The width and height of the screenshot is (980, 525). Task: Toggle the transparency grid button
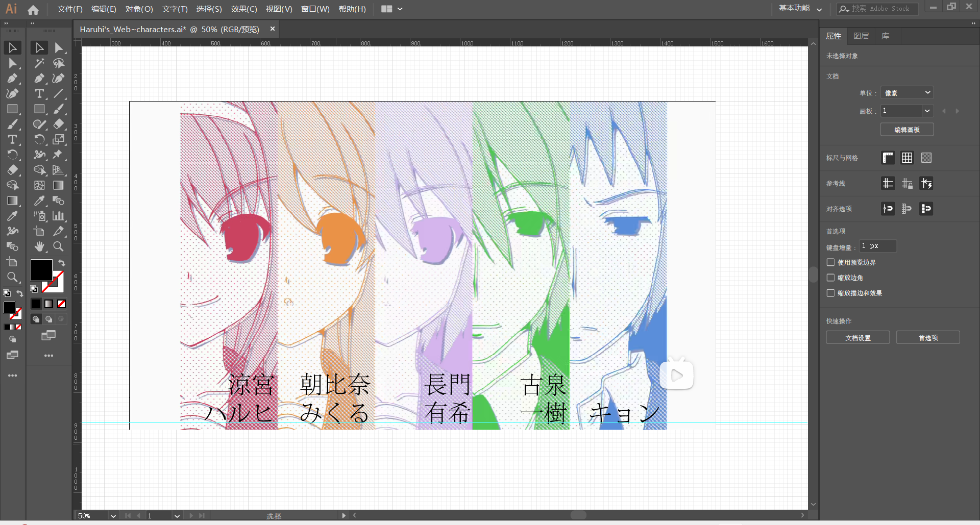coord(926,158)
